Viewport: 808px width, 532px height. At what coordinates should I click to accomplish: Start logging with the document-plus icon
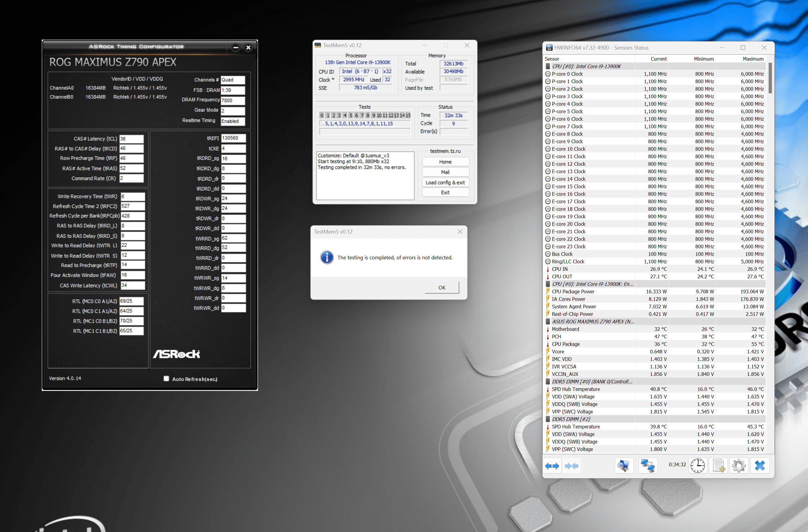tap(718, 466)
